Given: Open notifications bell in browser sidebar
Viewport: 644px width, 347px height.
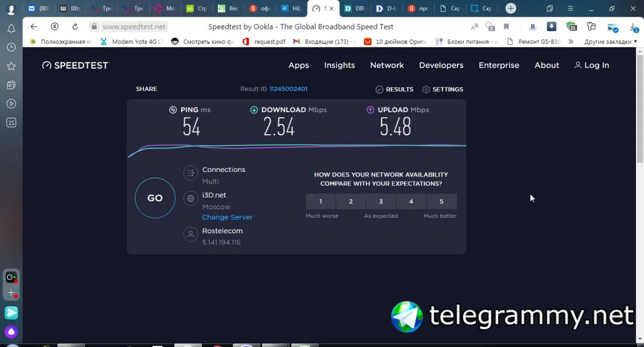Looking at the screenshot, I should [x=11, y=29].
